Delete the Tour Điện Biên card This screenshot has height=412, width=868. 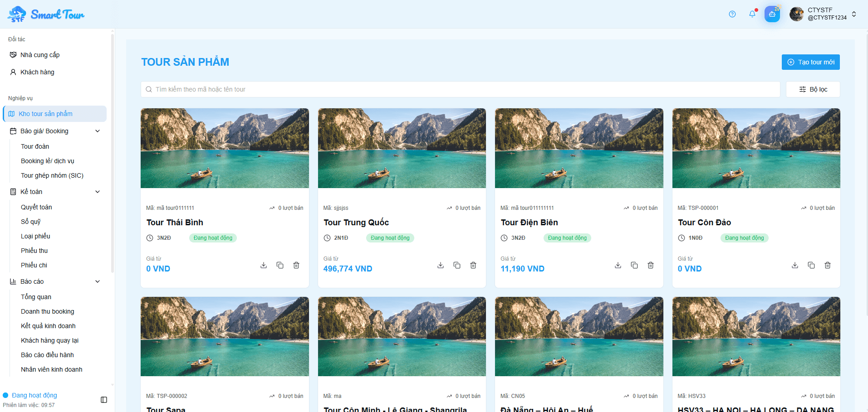pos(651,265)
